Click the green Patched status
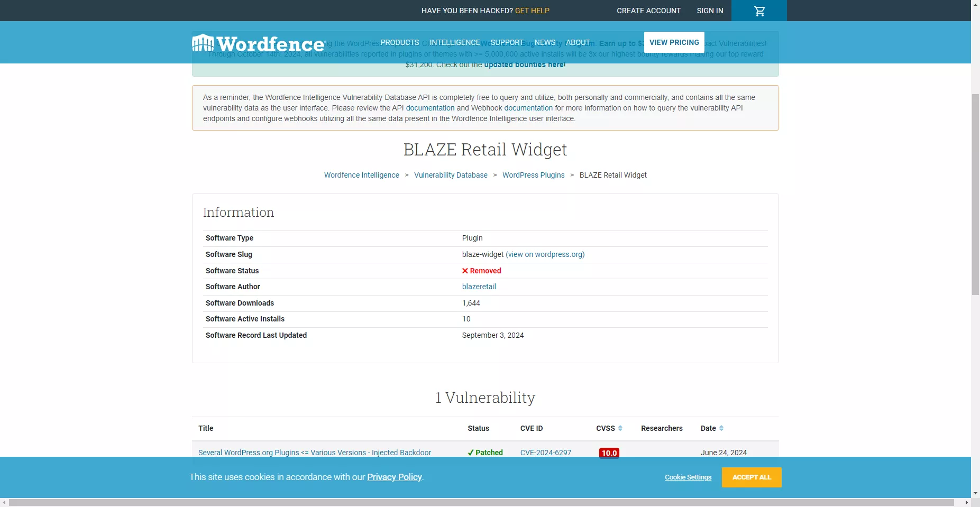Screen dimensions: 980x507 (485, 453)
